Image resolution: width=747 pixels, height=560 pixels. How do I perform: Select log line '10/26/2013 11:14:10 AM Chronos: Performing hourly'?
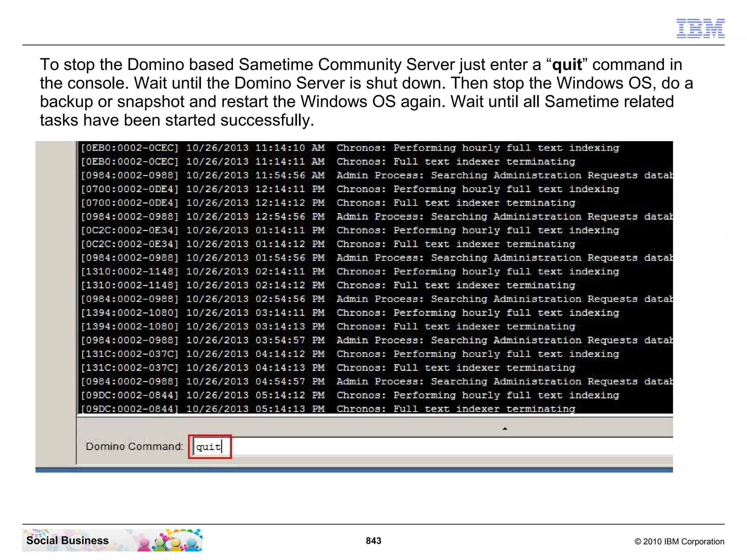pyautogui.click(x=350, y=148)
